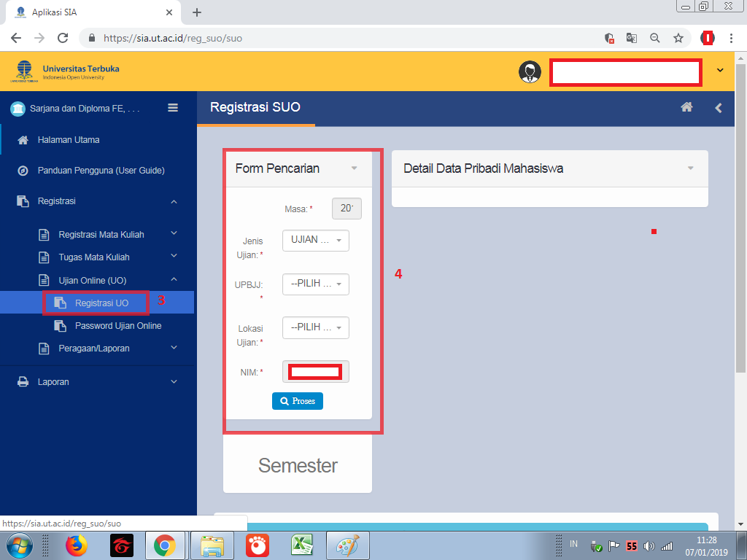
Task: Click the Proses search button
Action: point(298,401)
